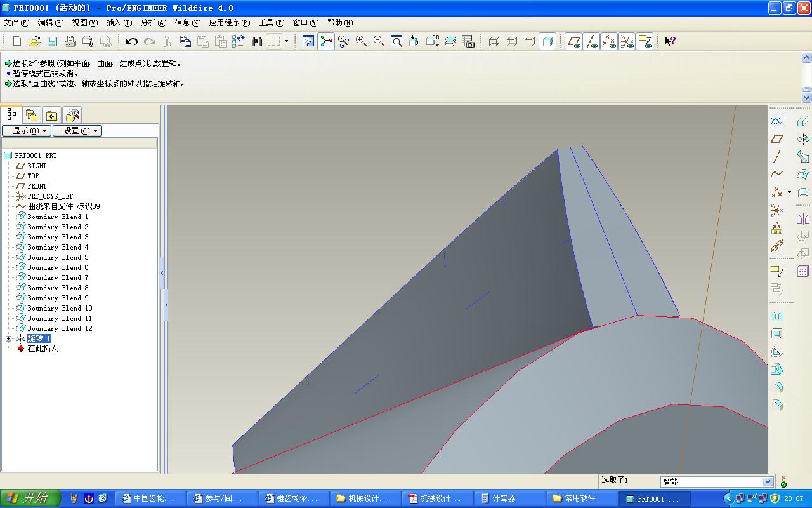This screenshot has width=812, height=508.
Task: Switch to hidden line display
Action: click(x=512, y=41)
